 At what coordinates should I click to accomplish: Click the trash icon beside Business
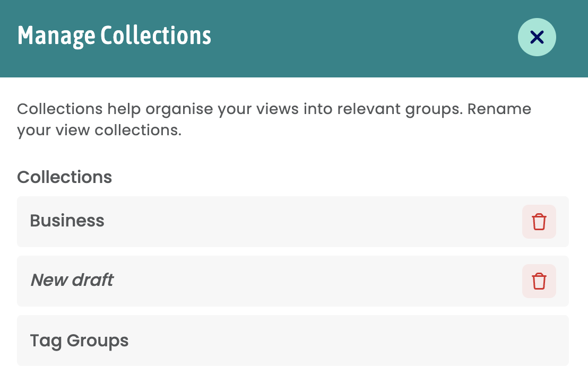pyautogui.click(x=539, y=221)
